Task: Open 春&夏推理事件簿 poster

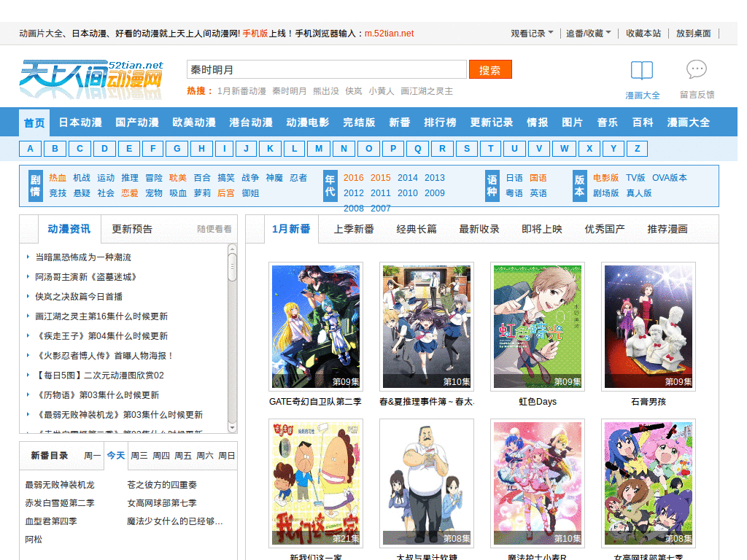Action: (x=426, y=327)
